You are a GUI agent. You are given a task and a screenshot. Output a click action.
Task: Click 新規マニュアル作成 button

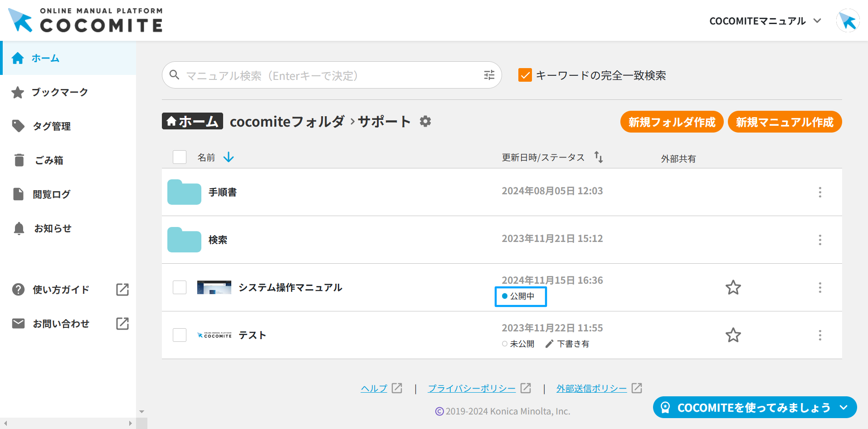pyautogui.click(x=784, y=122)
